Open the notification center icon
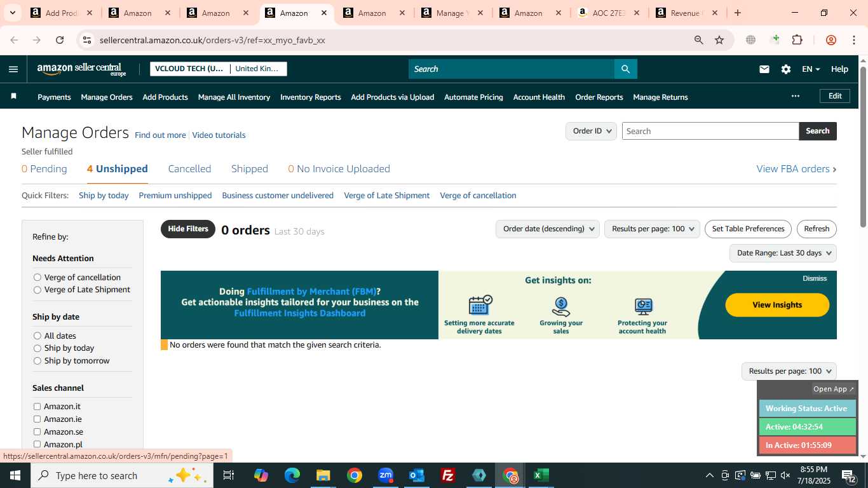 coord(850,475)
